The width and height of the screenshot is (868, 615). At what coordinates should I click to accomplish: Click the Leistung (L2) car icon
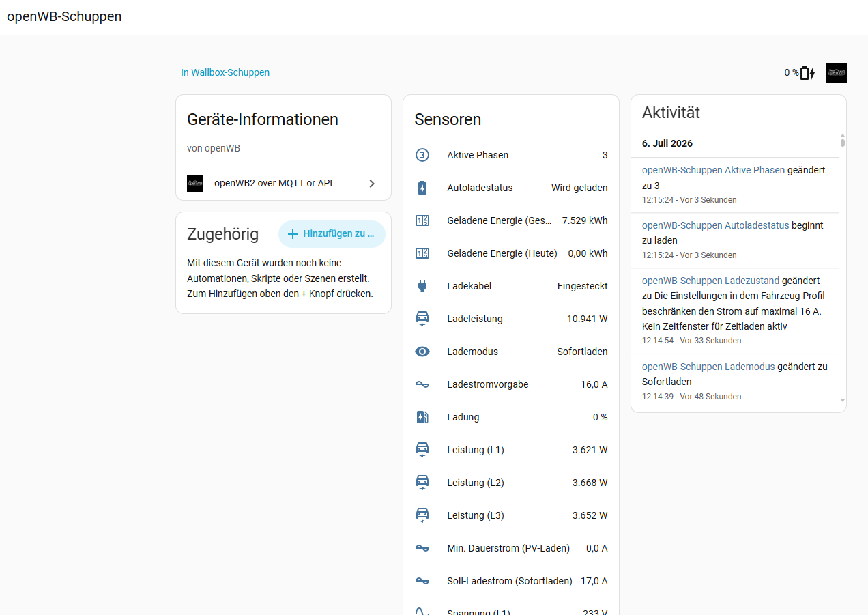(x=422, y=483)
